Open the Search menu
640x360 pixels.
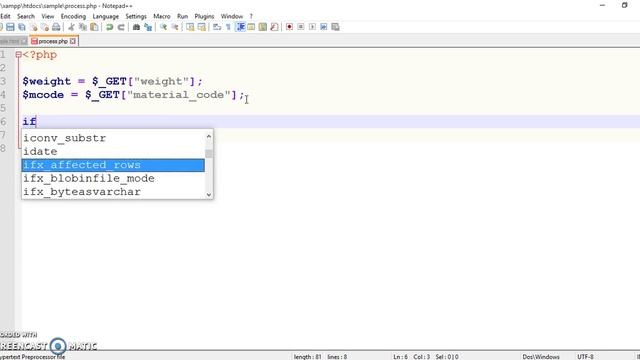26,16
